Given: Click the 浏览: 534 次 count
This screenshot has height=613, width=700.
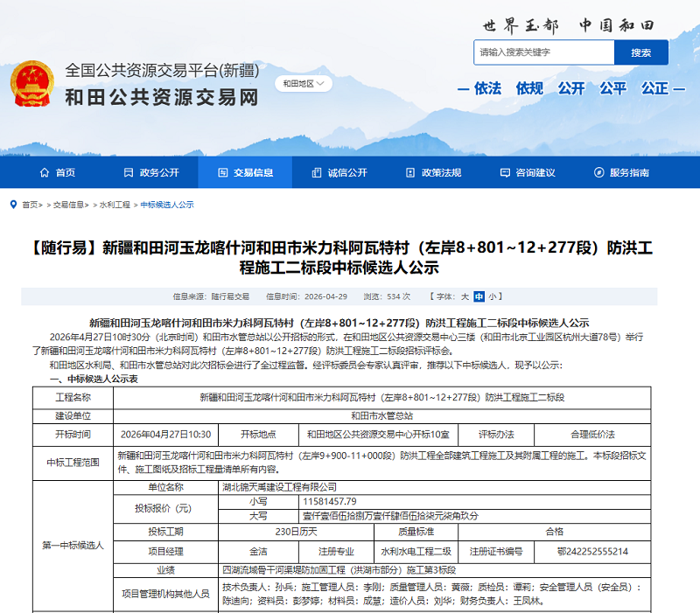Looking at the screenshot, I should click(387, 296).
